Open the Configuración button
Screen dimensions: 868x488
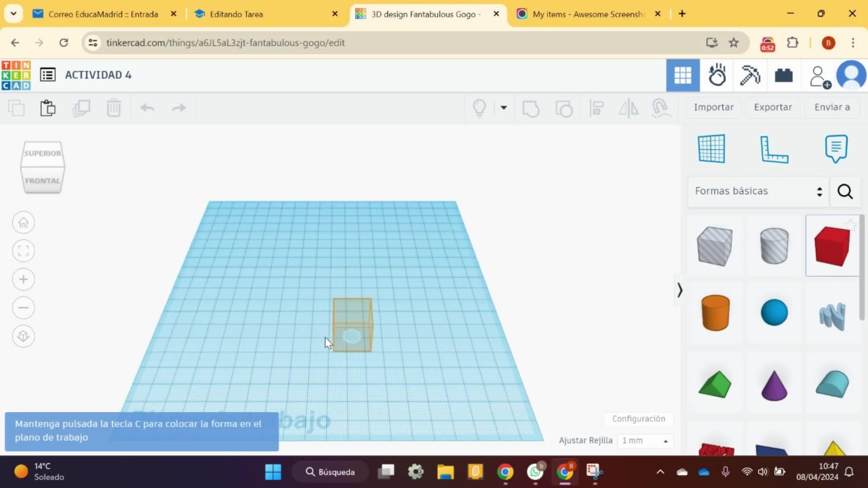[638, 419]
